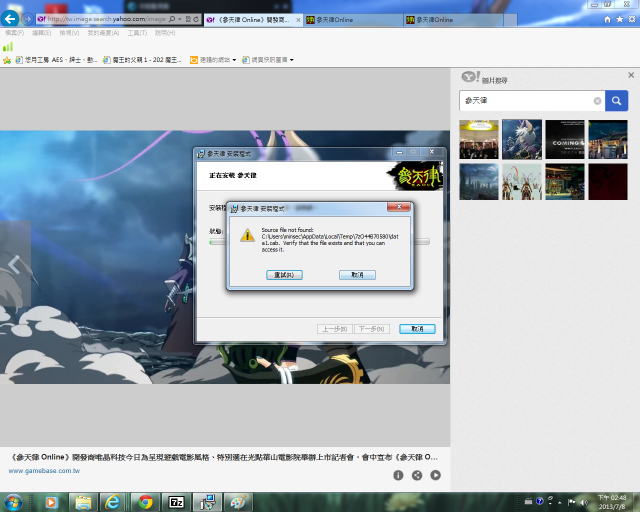Open the lit temple thumbnail in second row
640x512 pixels.
(x=565, y=182)
